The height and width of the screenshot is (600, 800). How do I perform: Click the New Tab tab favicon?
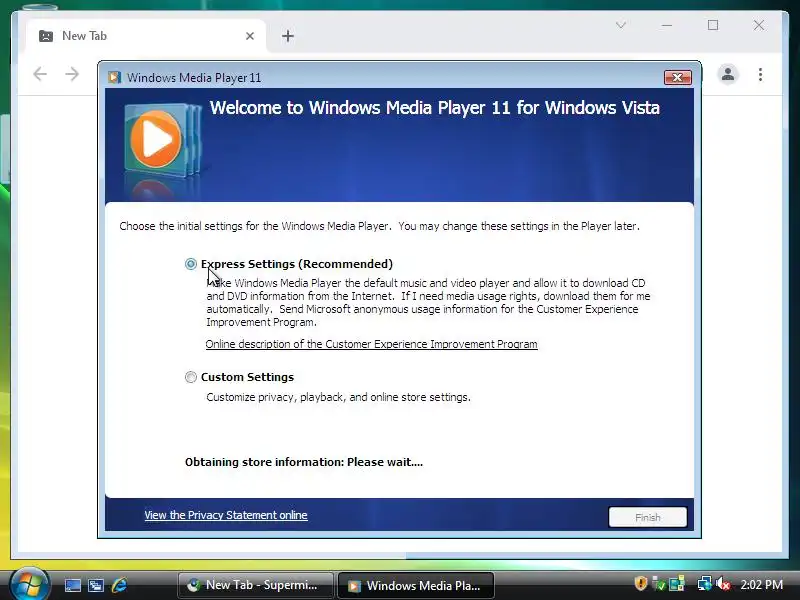coord(46,36)
